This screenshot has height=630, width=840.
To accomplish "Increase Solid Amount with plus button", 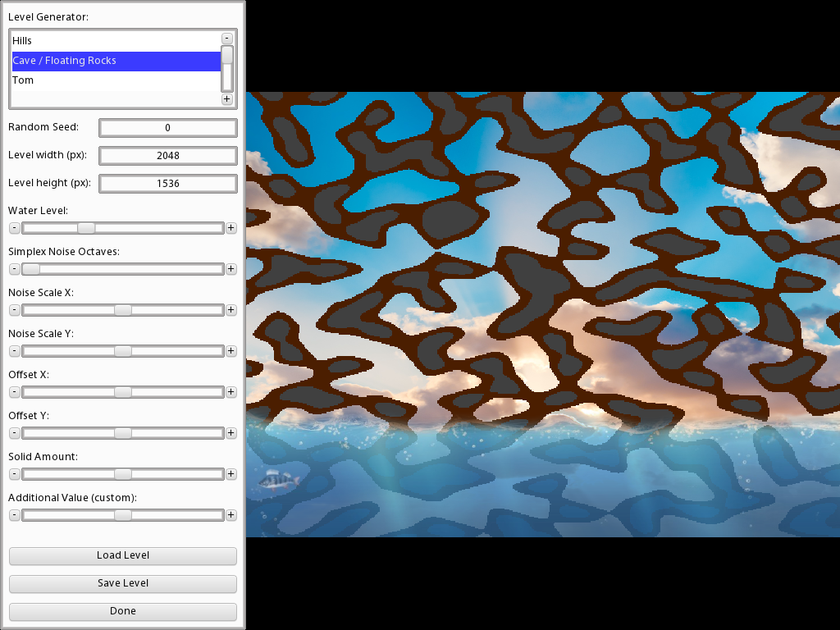I will [231, 474].
